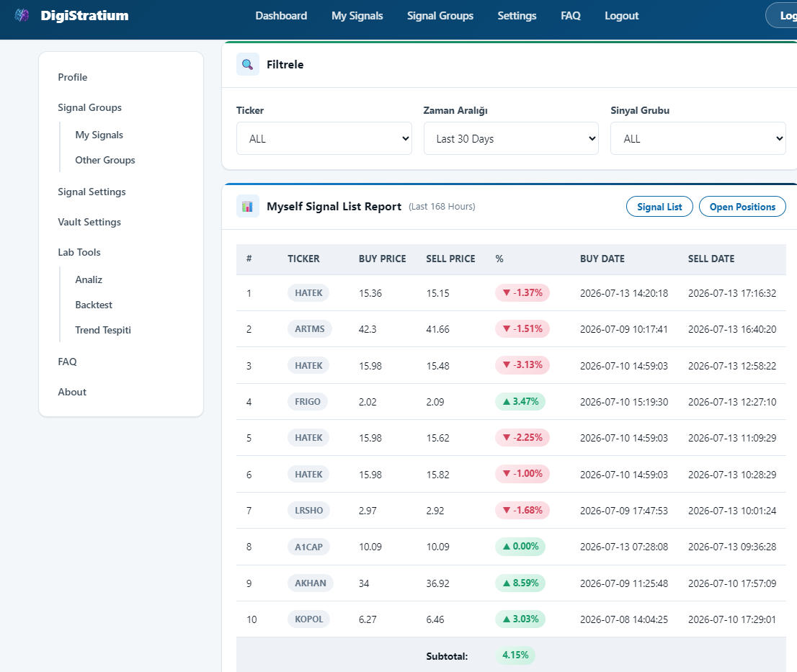This screenshot has height=672, width=797.
Task: Click the TICKER column header
Action: (x=303, y=259)
